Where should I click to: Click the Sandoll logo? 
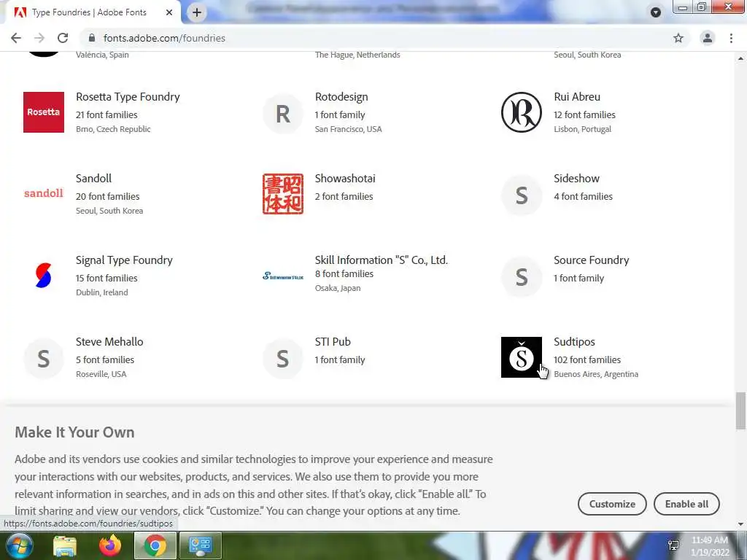(44, 193)
